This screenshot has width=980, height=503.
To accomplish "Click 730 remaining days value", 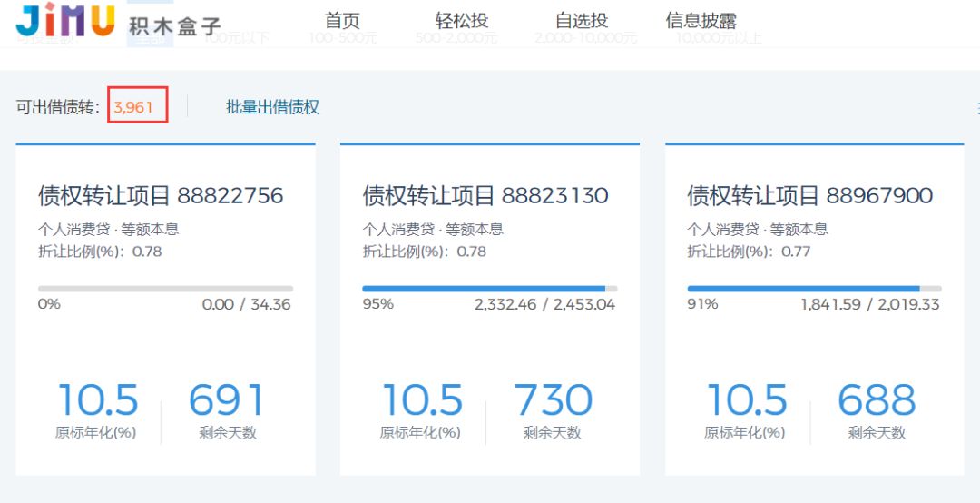I will [553, 400].
